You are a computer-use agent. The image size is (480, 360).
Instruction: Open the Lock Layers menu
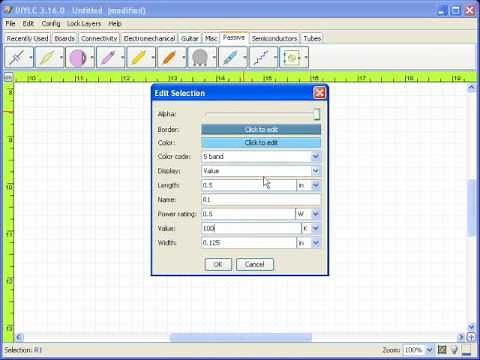coord(84,24)
